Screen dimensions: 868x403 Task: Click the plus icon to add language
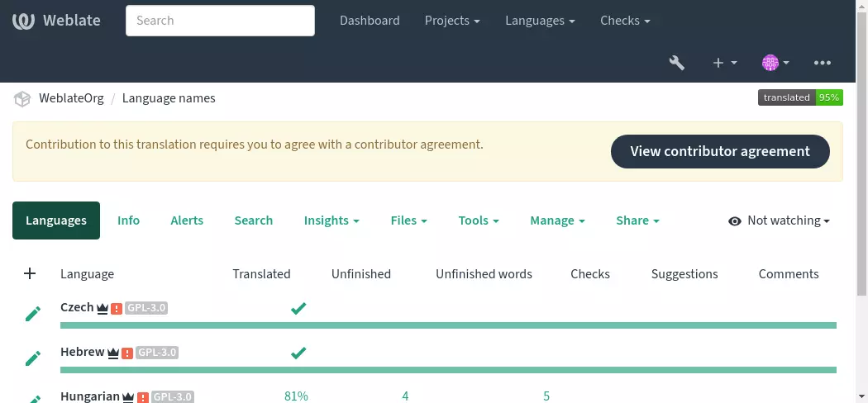pyautogui.click(x=30, y=273)
